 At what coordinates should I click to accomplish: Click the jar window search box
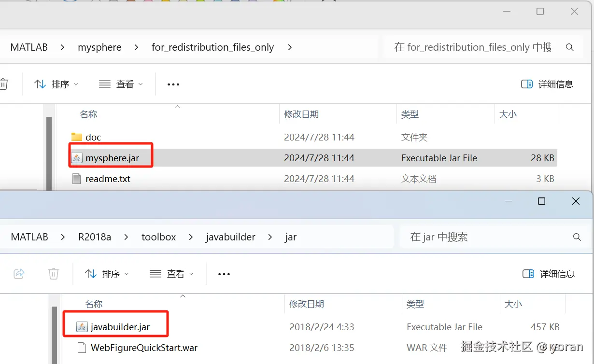495,237
